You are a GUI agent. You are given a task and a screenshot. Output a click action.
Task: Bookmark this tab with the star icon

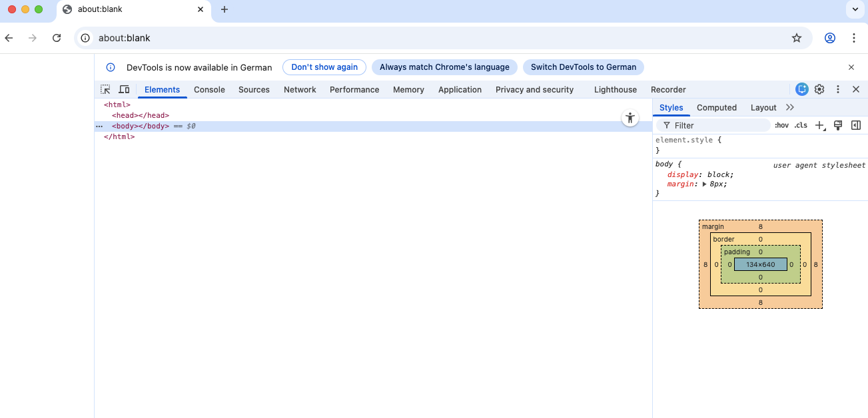(x=797, y=38)
